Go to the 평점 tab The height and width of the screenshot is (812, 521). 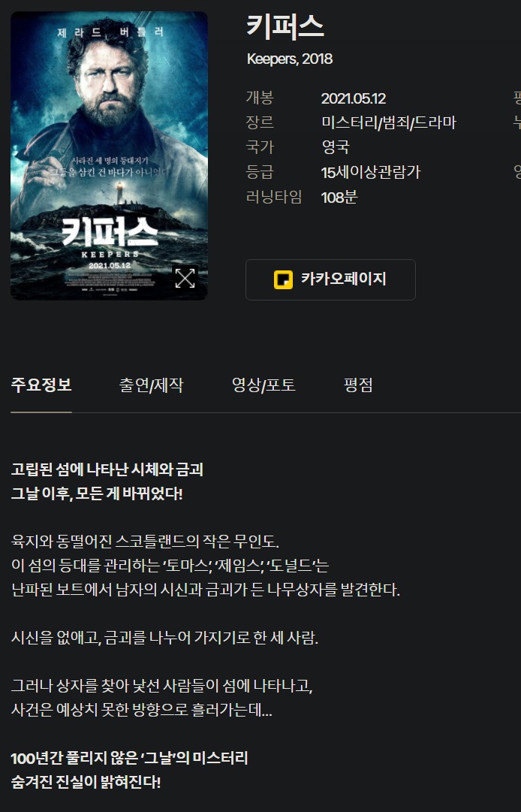(358, 385)
